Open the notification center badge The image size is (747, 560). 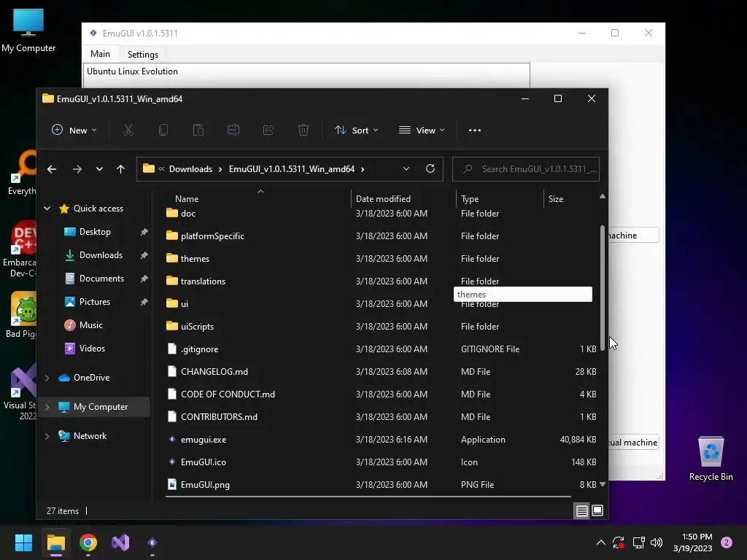pos(727,542)
